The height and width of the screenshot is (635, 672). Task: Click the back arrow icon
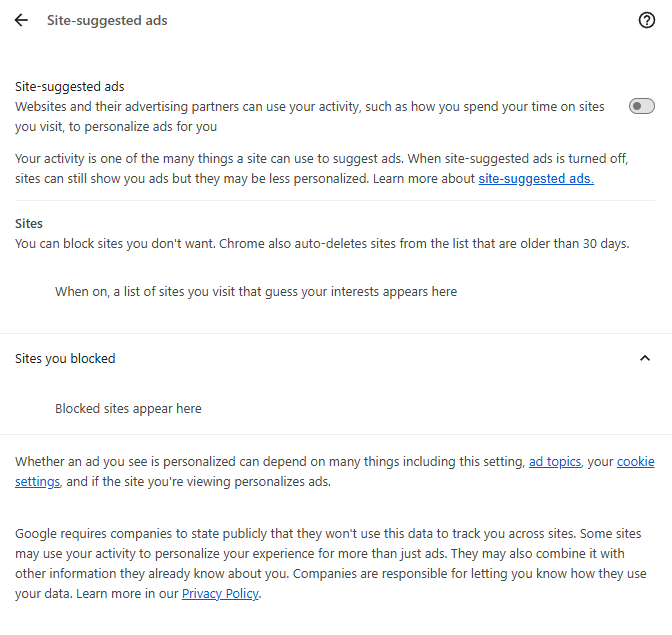point(21,20)
